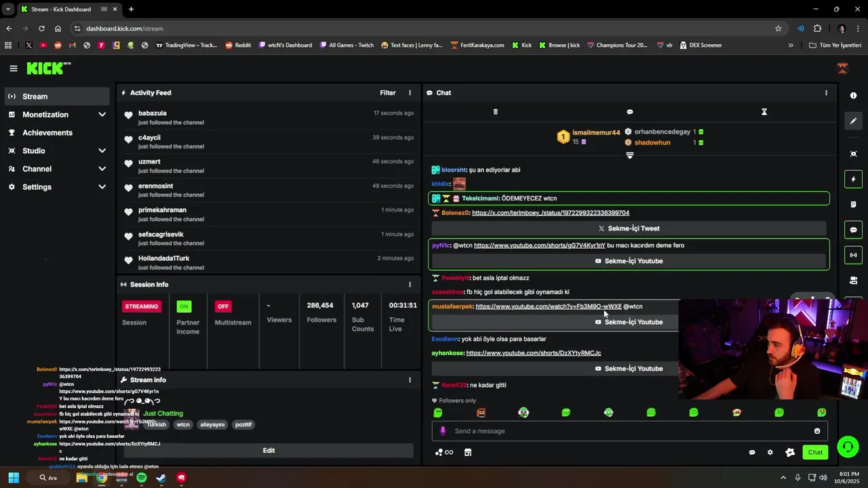868x488 pixels.
Task: Click the green Chat send button
Action: point(815,452)
